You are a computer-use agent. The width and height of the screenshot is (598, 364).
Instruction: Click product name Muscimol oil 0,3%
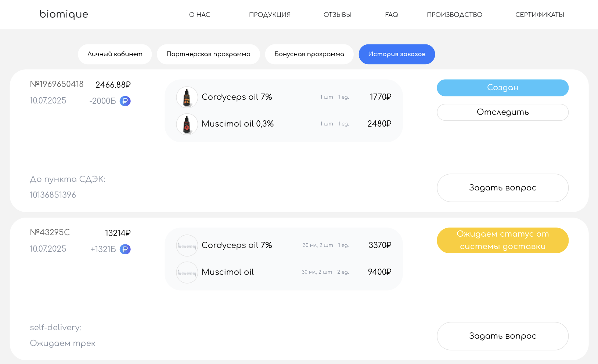(238, 124)
